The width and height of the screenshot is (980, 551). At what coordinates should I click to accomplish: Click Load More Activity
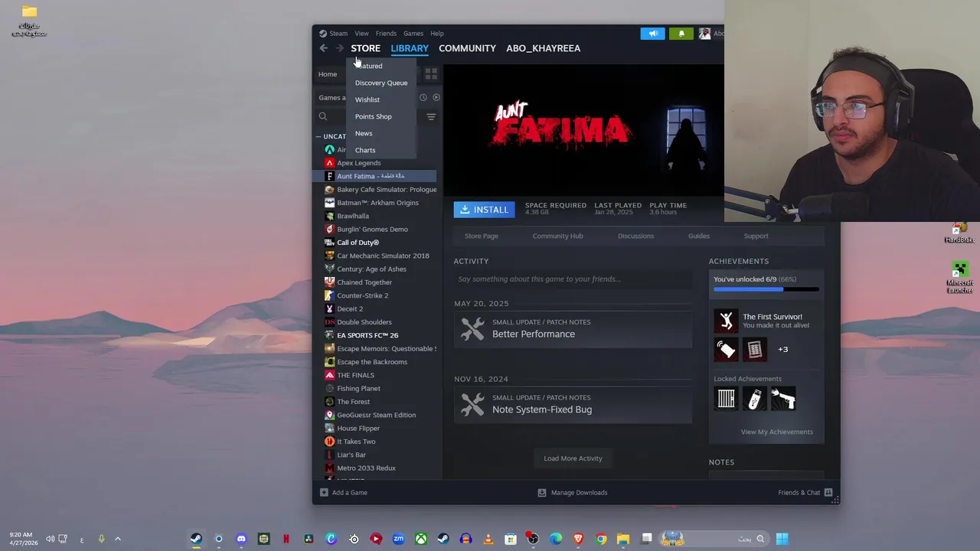coord(573,458)
